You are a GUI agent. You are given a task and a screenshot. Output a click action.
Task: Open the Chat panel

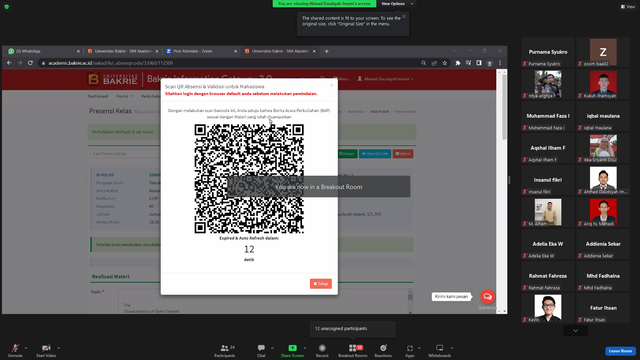[x=261, y=350]
